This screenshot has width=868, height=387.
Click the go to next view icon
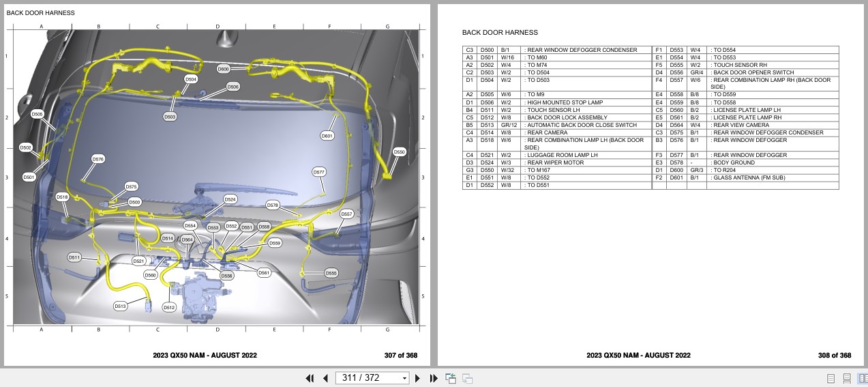[x=468, y=378]
